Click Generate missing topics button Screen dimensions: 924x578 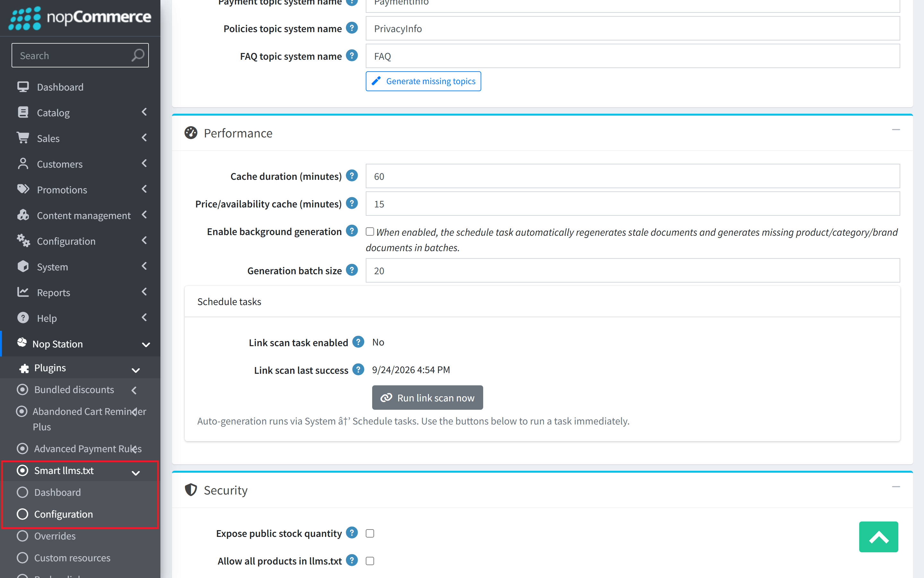coord(423,81)
